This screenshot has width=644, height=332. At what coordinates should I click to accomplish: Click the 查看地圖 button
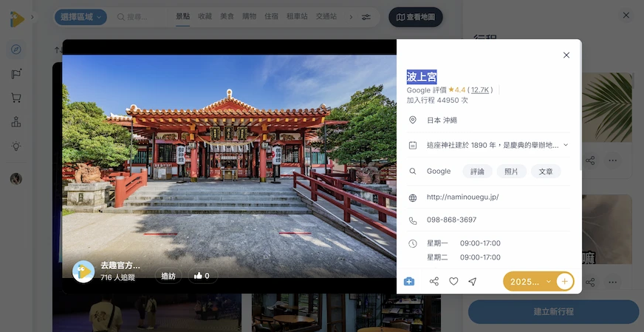pyautogui.click(x=416, y=17)
